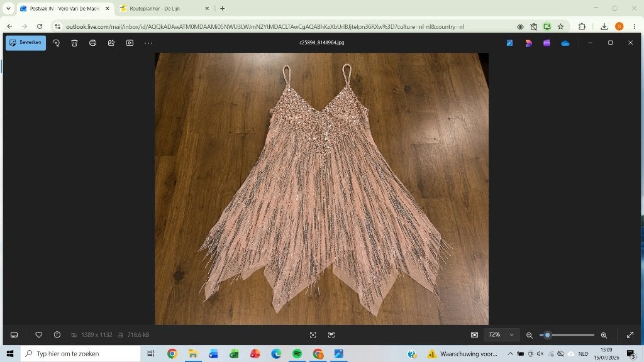Screen dimensions: 644x362
Task: Zoom out using minus magnifier
Action: [x=530, y=336]
